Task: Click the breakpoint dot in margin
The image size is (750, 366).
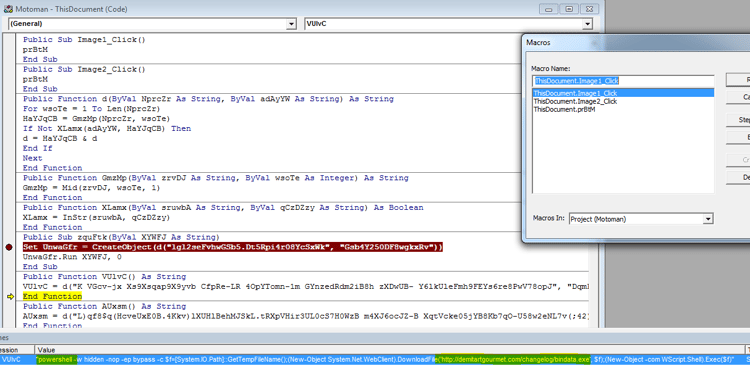Action: (9, 247)
